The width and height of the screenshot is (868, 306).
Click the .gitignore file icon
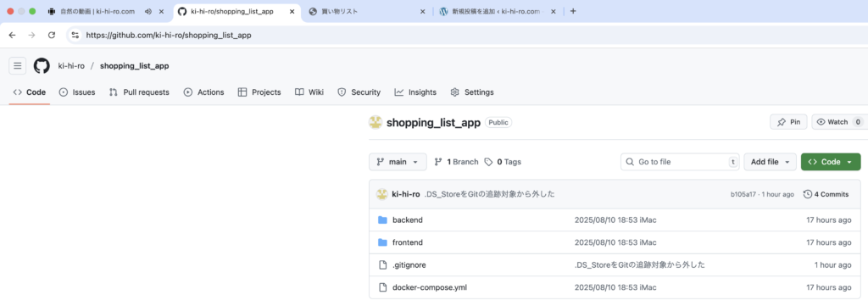tap(382, 265)
